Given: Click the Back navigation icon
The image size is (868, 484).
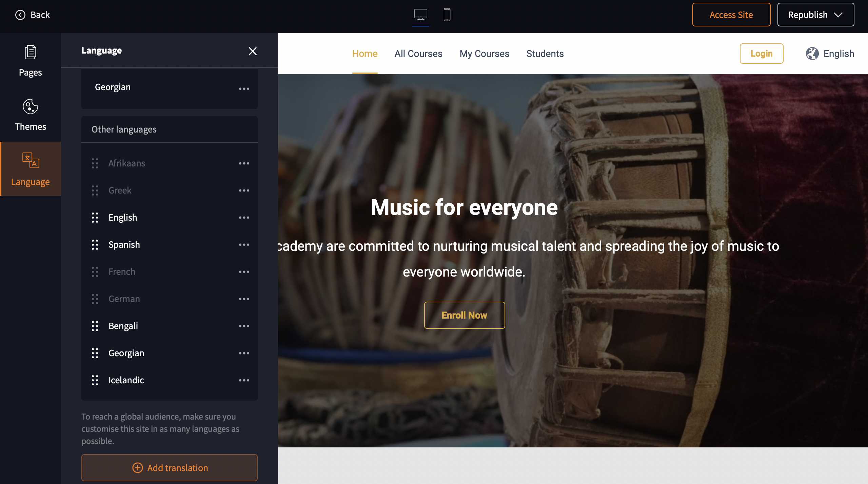Looking at the screenshot, I should [x=20, y=14].
